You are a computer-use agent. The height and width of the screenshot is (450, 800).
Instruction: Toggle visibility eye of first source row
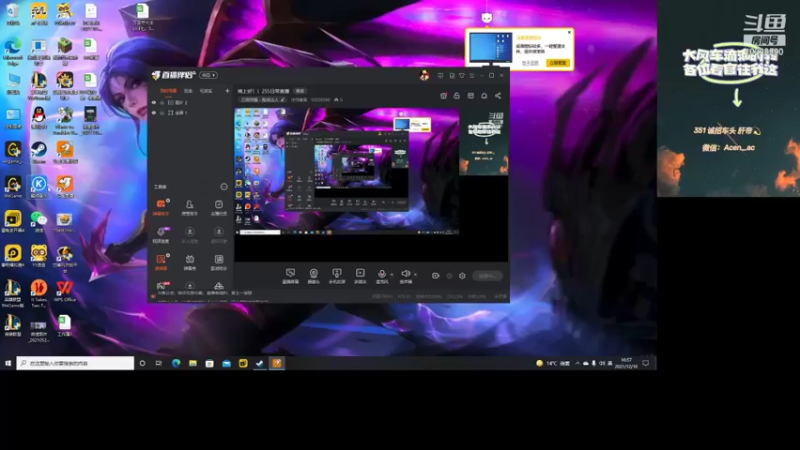[x=154, y=103]
